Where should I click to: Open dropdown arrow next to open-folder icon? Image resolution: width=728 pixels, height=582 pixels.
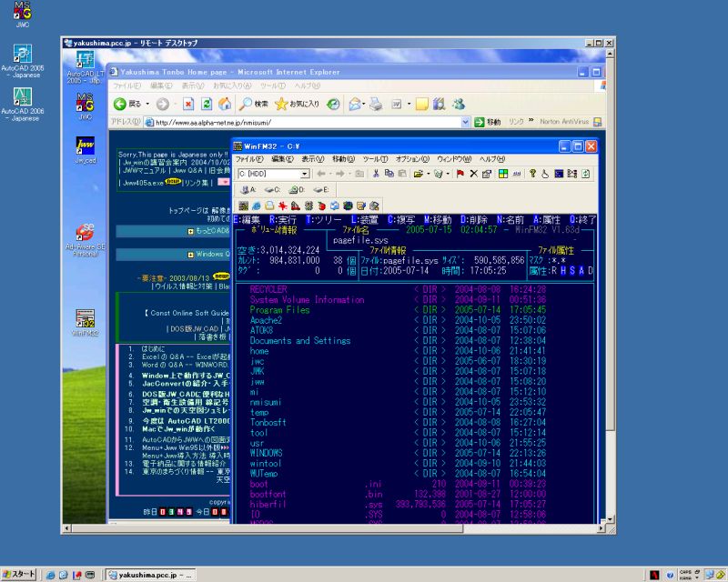pos(429,173)
